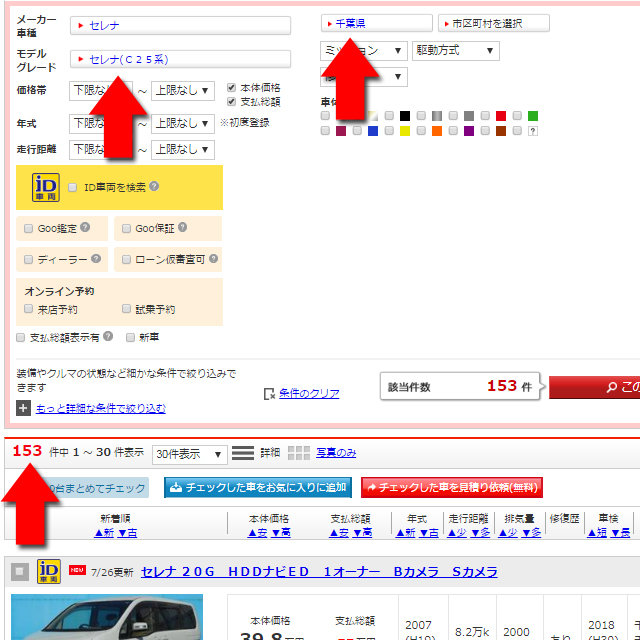640x640 pixels.
Task: Click iD車両 badge on first Serena listing
Action: click(x=49, y=571)
